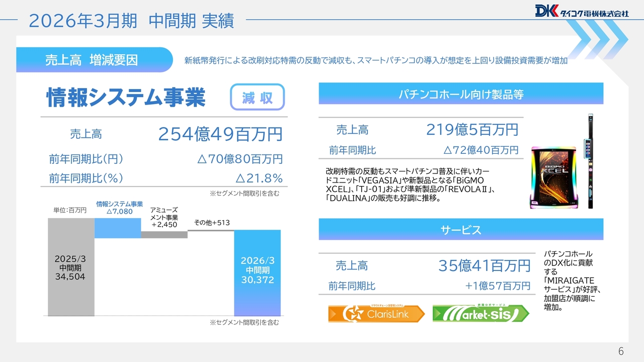This screenshot has width=644, height=362.
Task: Click the 254億49百万円 sales figure
Action: [x=220, y=134]
